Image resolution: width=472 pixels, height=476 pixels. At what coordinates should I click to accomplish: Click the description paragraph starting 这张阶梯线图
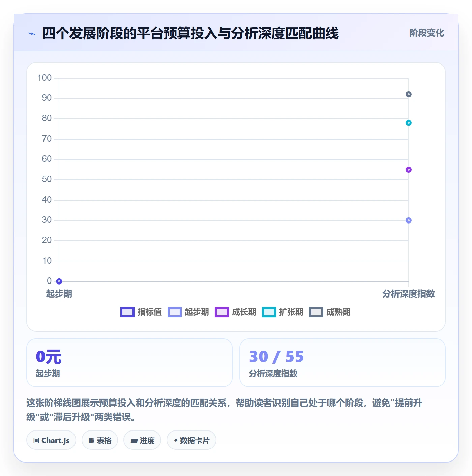pos(224,410)
